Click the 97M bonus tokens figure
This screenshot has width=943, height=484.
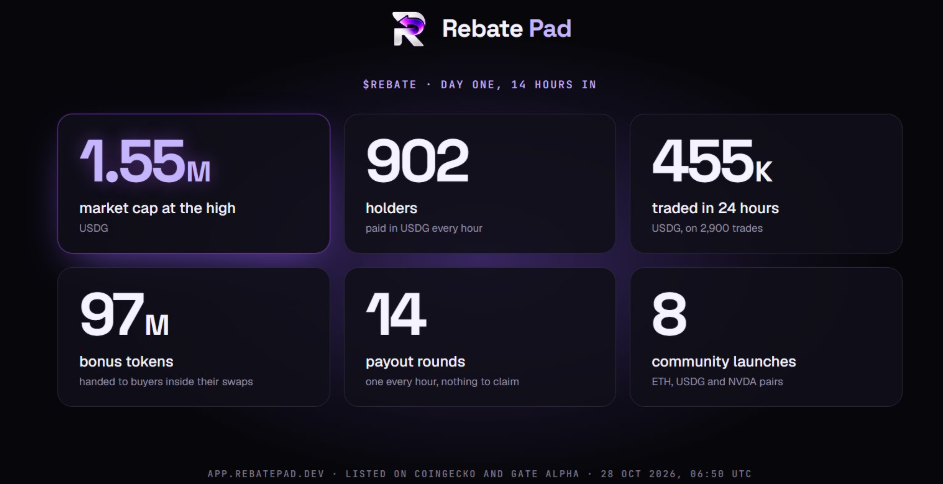(x=124, y=314)
